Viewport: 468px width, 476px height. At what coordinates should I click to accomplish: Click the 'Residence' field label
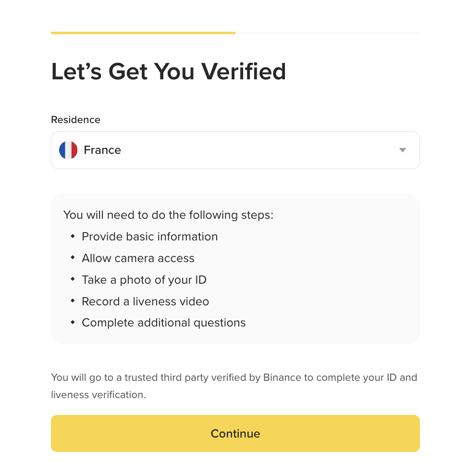coord(75,120)
